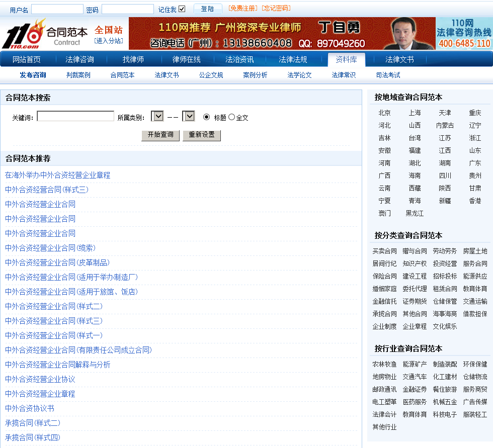Open the 农林牧渔 industry
Screen dimensions: 493x448
[384, 364]
